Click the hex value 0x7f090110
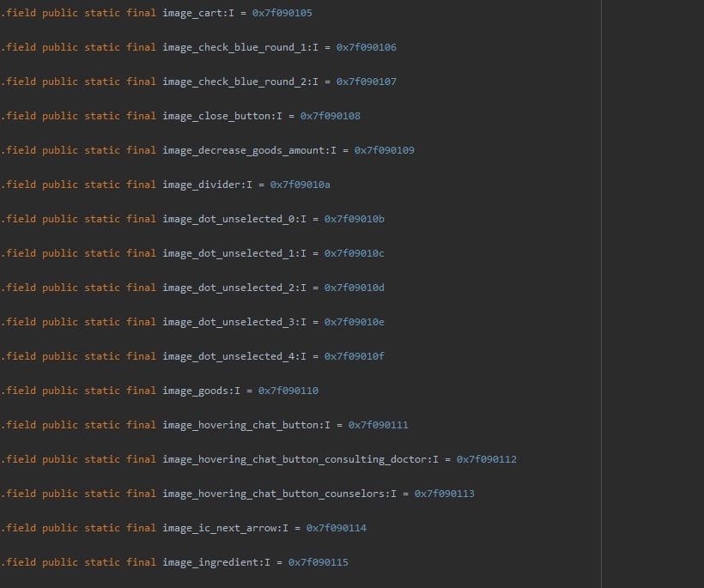This screenshot has height=588, width=704. 288,391
